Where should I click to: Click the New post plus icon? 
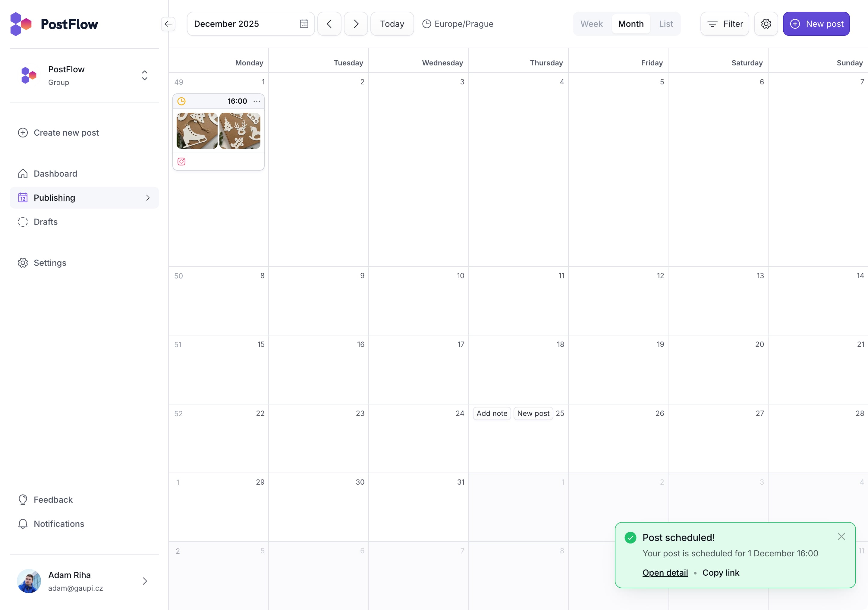796,24
